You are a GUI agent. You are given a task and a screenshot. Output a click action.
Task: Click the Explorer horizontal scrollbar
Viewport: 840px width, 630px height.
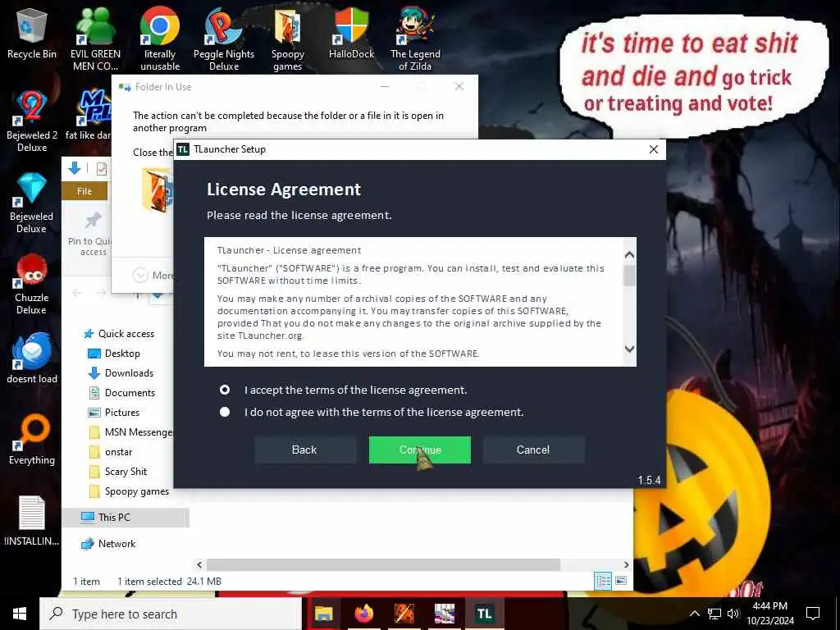[383, 564]
